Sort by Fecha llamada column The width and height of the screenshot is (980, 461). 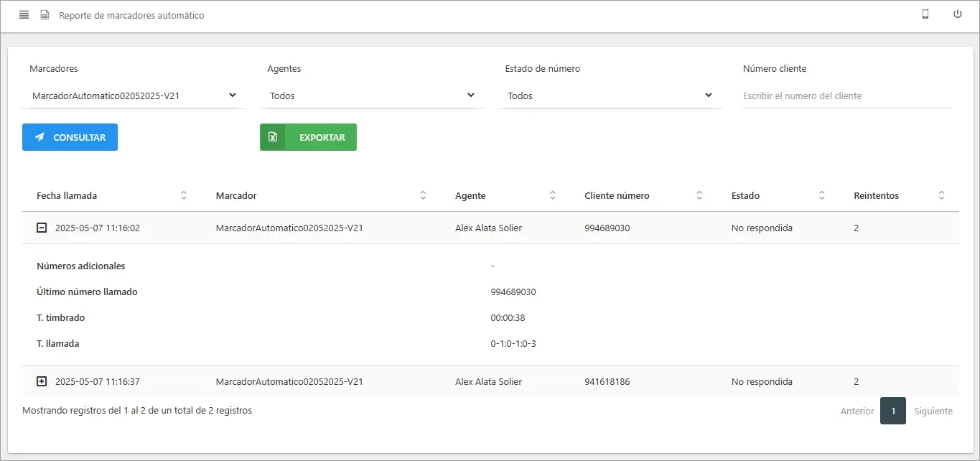183,195
